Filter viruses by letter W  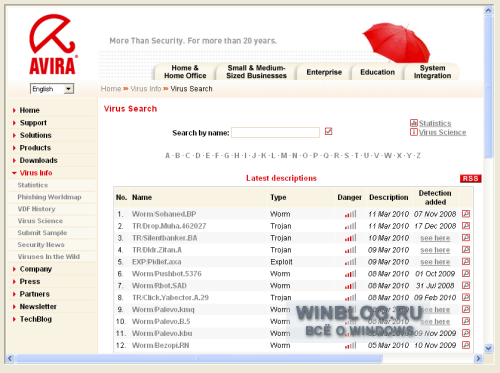click(x=388, y=156)
